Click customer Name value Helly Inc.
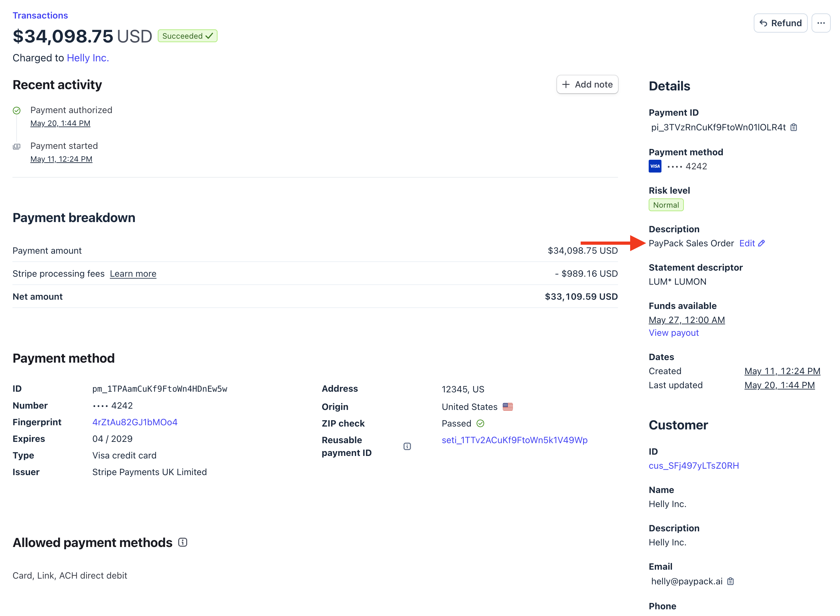 (667, 504)
